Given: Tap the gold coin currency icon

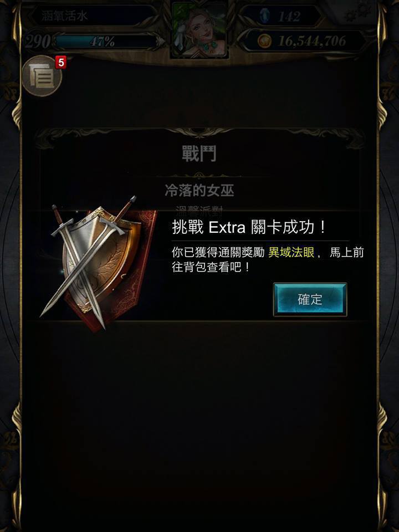Looking at the screenshot, I should tap(264, 42).
